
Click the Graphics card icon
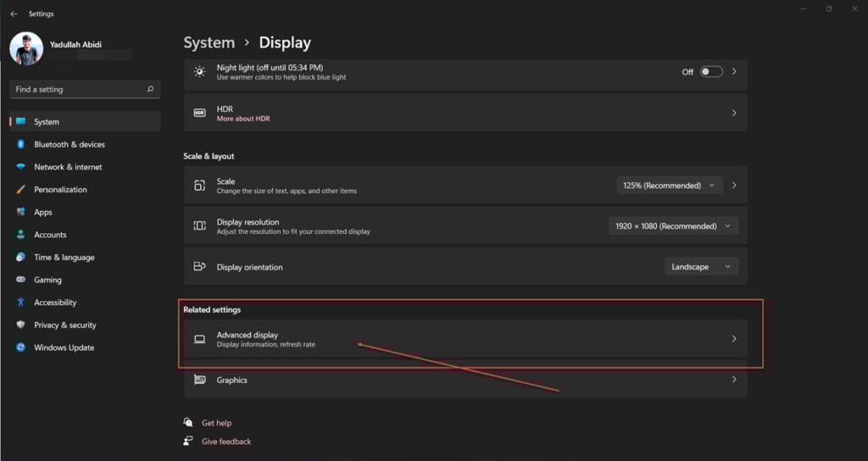[200, 380]
